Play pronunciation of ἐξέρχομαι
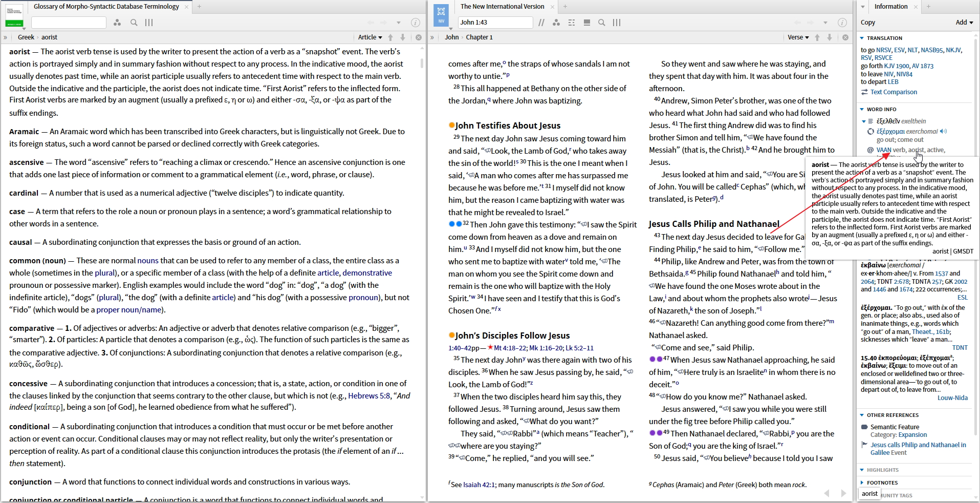 (944, 132)
